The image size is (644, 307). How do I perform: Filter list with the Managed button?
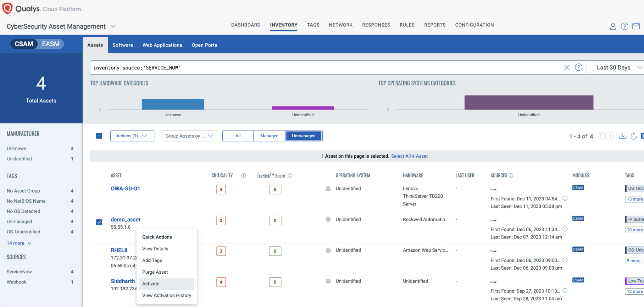(x=269, y=136)
